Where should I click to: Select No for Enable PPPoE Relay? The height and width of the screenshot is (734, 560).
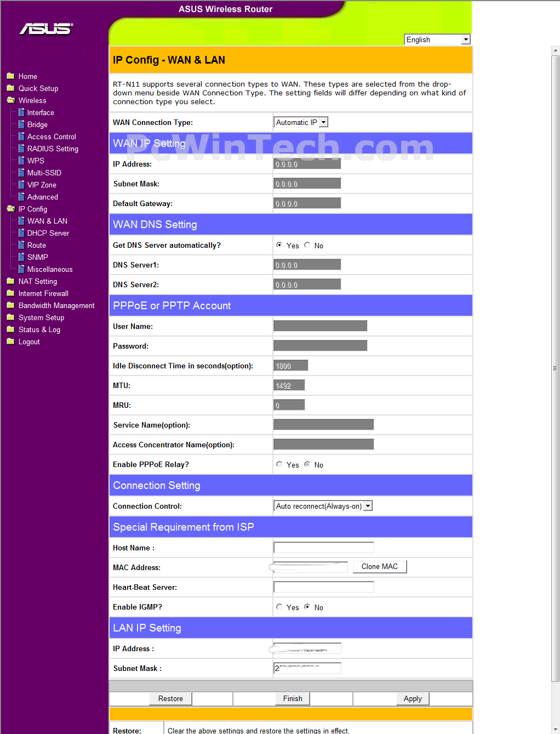tap(307, 464)
